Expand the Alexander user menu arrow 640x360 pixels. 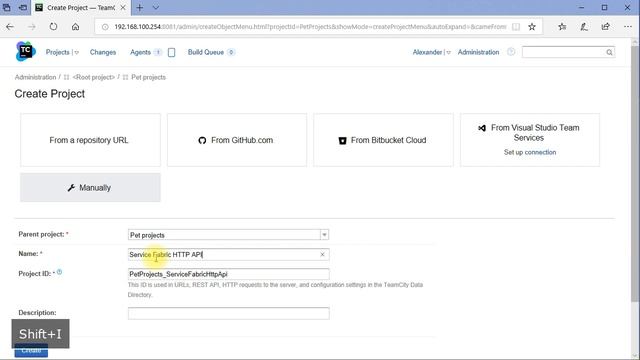[448, 53]
